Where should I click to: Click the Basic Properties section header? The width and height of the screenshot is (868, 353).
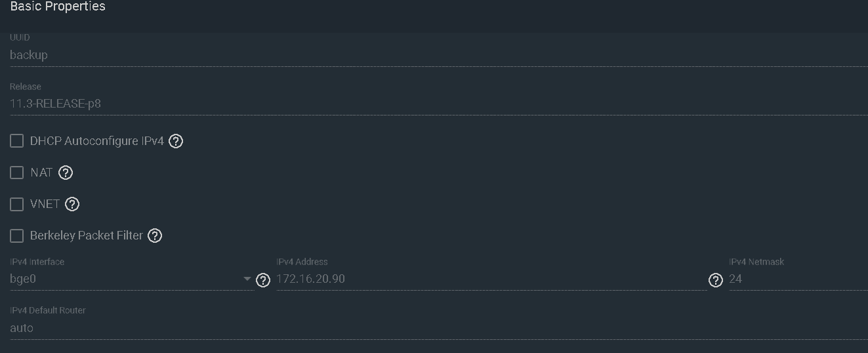[x=58, y=7]
